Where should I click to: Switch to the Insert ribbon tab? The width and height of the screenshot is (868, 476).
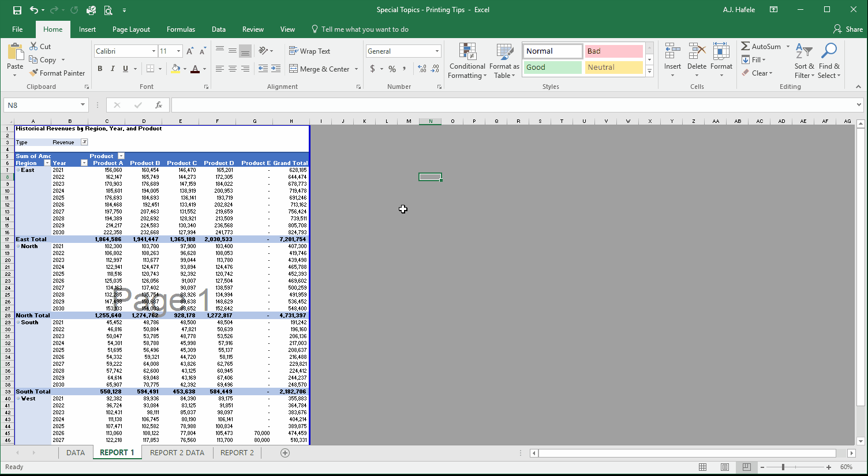point(87,29)
